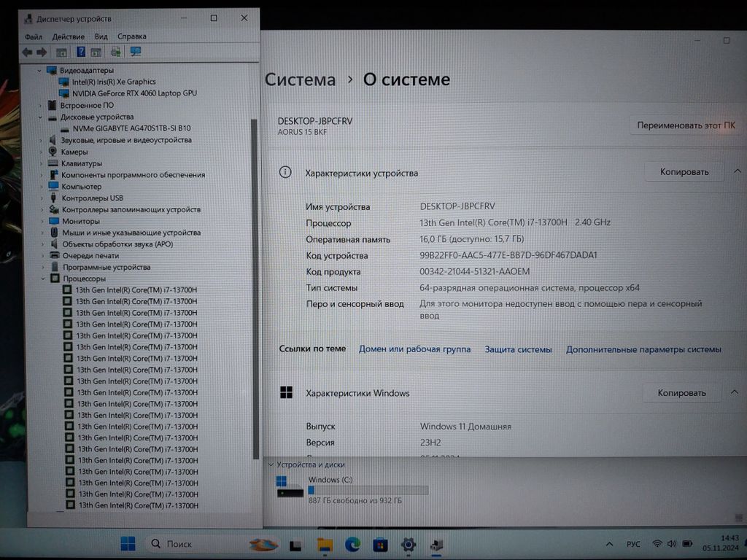Viewport: 747px width, 560px height.
Task: Open the Settings gear icon in taskbar
Action: coord(409,544)
